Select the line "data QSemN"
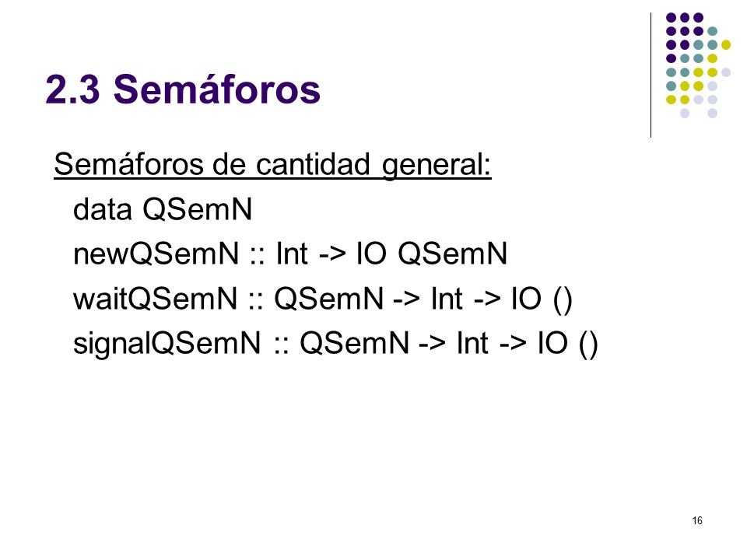Screen dimensions: 747x560 coord(163,209)
